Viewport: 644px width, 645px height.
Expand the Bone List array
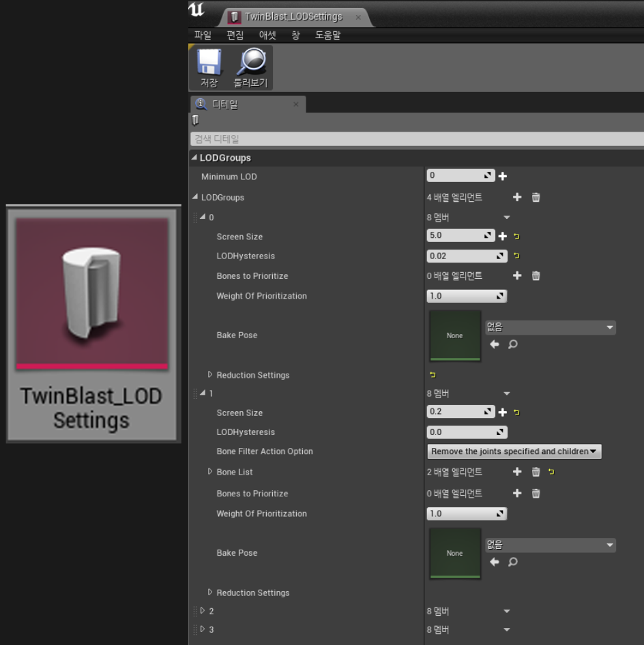[210, 471]
